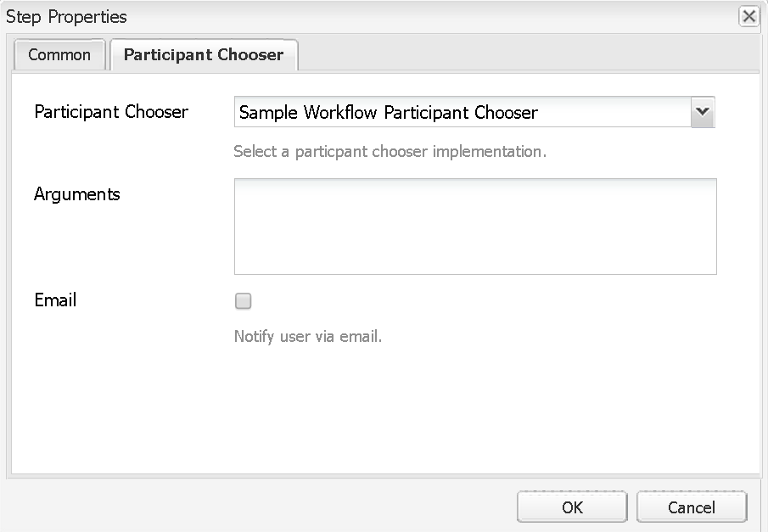Click the Step Properties title bar text
Screen dimensions: 768x532
[x=66, y=17]
